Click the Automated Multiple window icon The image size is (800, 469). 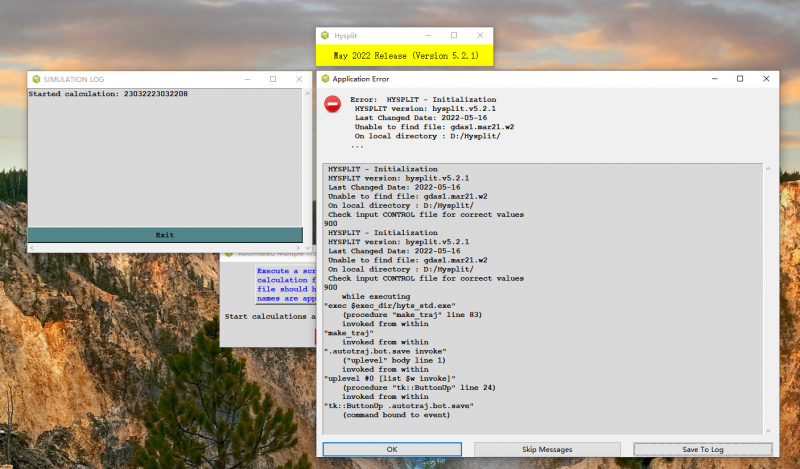click(x=229, y=254)
